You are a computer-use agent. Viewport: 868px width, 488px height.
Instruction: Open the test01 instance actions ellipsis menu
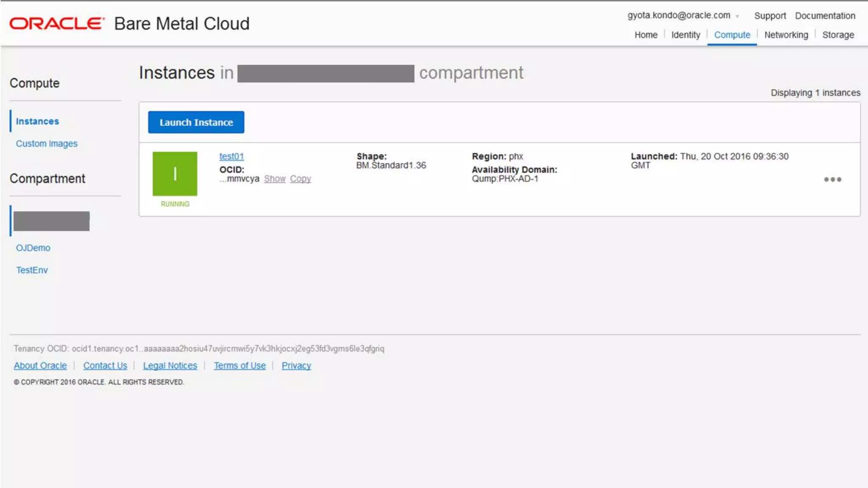pyautogui.click(x=832, y=180)
